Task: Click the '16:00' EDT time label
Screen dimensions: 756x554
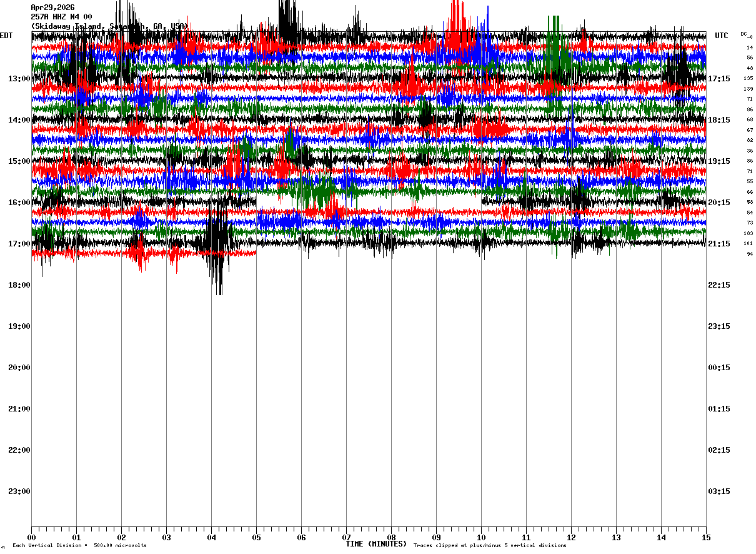Action: [19, 202]
